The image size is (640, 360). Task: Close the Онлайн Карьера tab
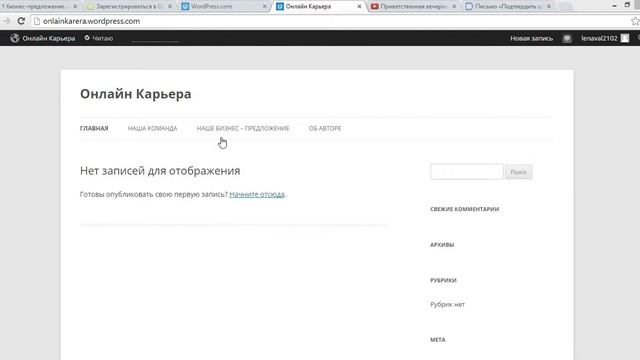pos(359,7)
